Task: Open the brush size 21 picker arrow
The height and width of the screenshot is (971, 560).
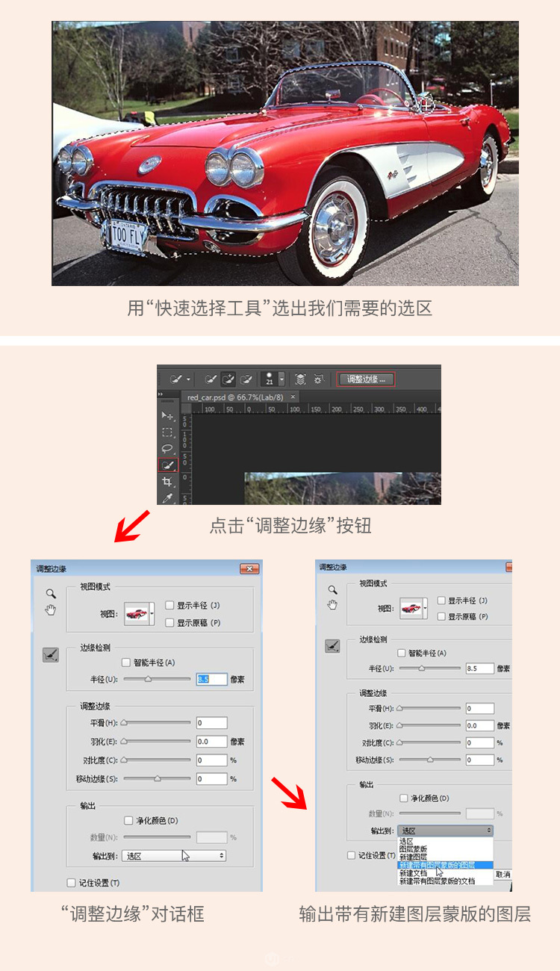Action: [x=281, y=379]
